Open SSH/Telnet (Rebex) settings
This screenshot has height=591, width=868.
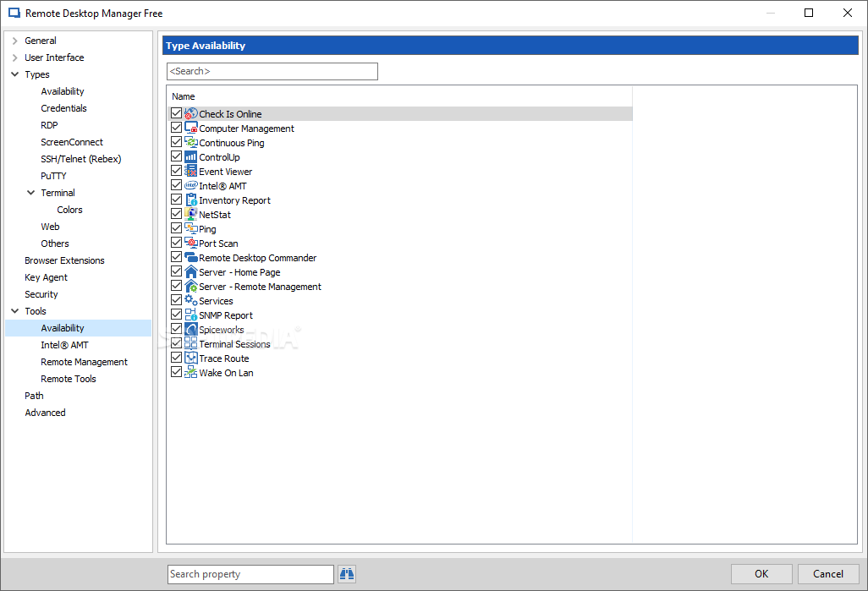click(81, 159)
